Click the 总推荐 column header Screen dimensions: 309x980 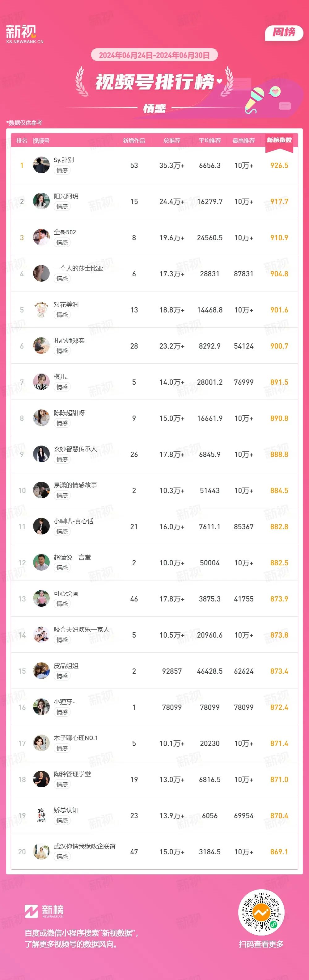(x=171, y=141)
